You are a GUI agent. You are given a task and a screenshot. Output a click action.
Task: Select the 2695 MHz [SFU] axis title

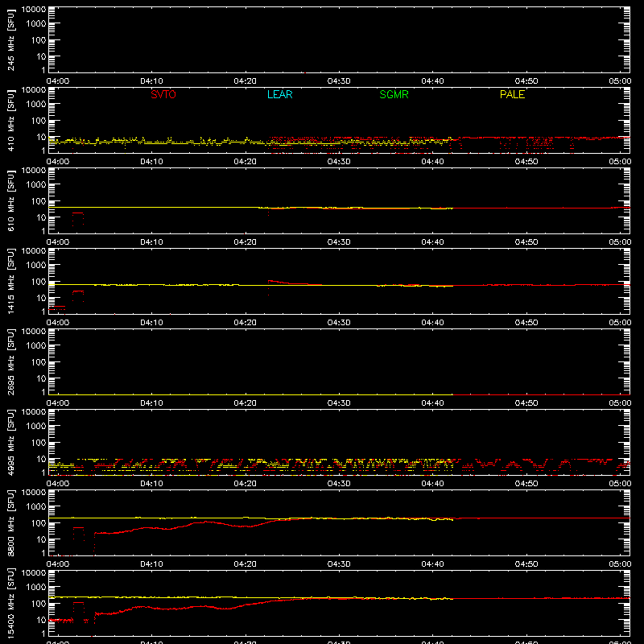[10, 361]
